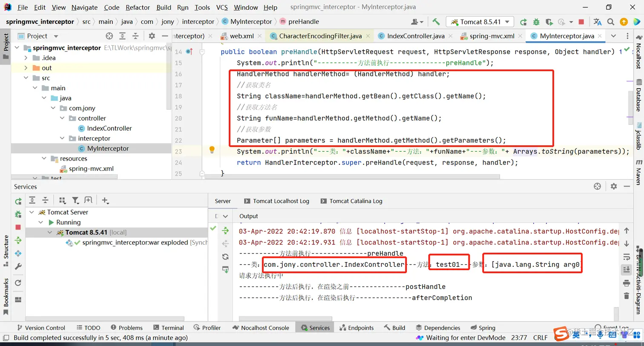Toggle soft-wrap in the console output
The image size is (644, 346).
(x=626, y=257)
